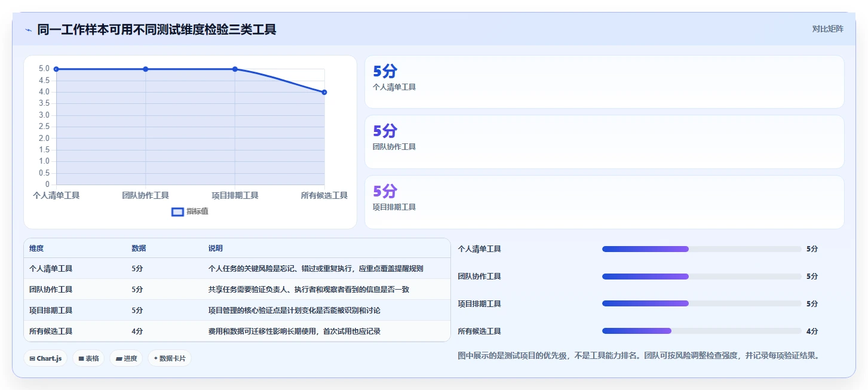This screenshot has width=868, height=390.
Task: Click the 4分 label beside 所有候选工具 progress bar
Action: click(812, 331)
